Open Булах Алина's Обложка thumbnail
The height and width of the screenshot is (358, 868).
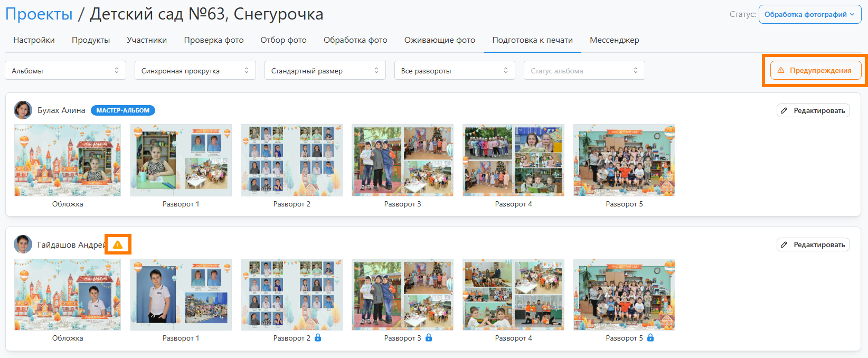click(x=68, y=160)
